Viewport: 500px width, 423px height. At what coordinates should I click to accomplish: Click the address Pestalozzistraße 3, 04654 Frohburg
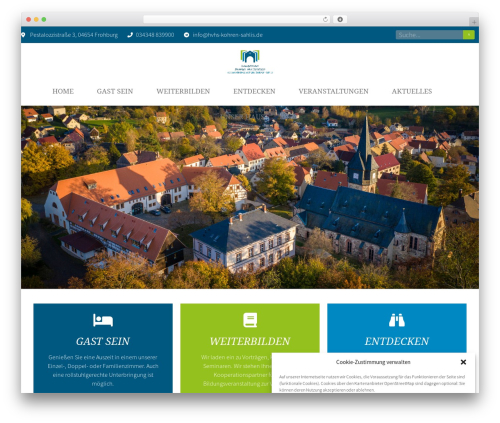coord(74,35)
